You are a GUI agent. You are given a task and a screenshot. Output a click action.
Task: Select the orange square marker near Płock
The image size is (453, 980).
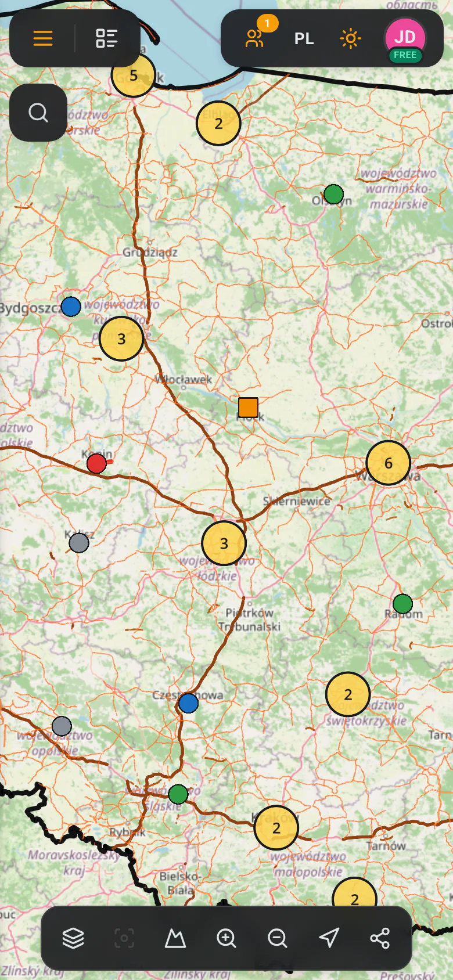(x=249, y=408)
